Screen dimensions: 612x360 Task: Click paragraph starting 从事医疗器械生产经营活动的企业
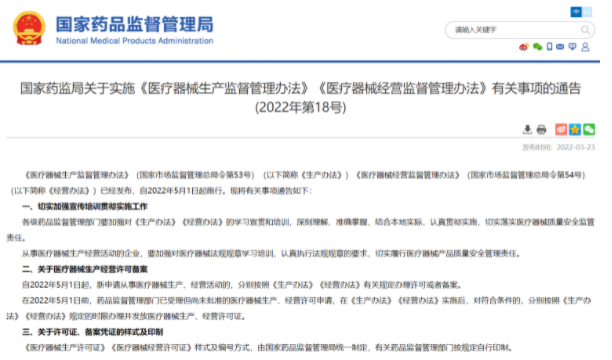click(x=272, y=253)
